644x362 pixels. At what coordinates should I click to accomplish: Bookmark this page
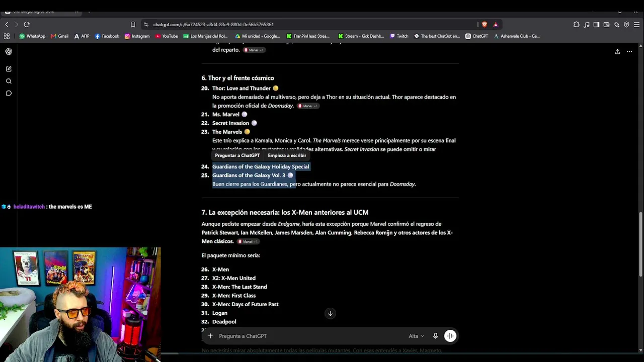pyautogui.click(x=133, y=24)
